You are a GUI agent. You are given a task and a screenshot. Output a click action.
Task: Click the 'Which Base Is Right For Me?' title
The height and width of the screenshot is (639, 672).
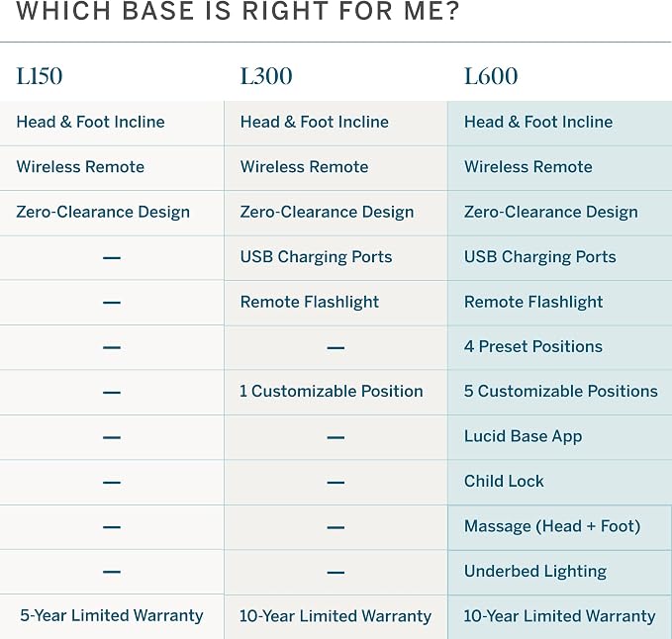[238, 11]
